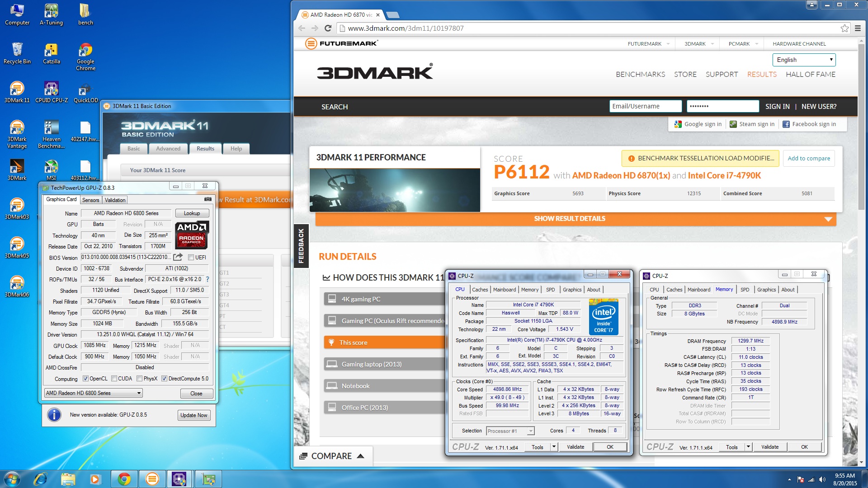Click Update Now for GPU-Z
Viewport: 868px width, 488px height.
click(193, 415)
